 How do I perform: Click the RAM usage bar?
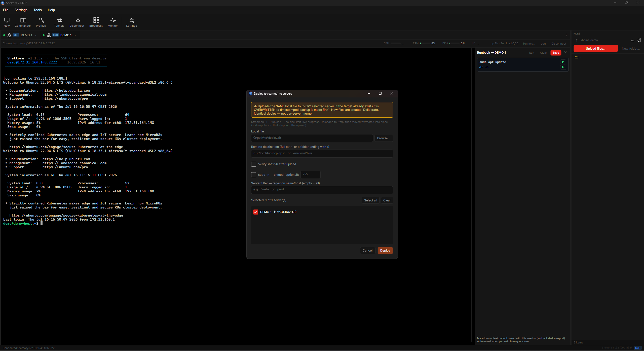tap(425, 43)
